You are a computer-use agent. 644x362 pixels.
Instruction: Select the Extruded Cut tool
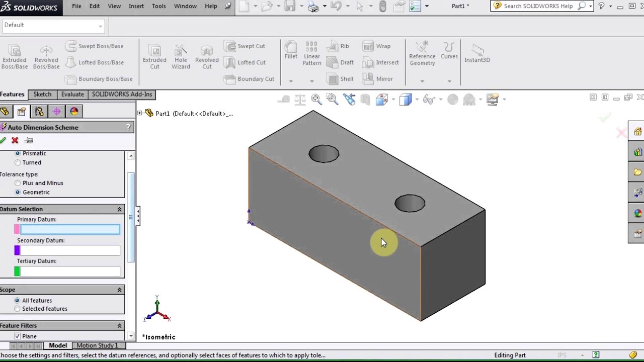tap(154, 57)
